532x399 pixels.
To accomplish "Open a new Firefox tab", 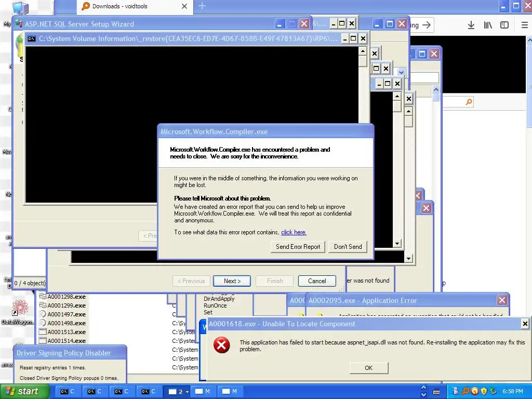I will click(202, 6).
